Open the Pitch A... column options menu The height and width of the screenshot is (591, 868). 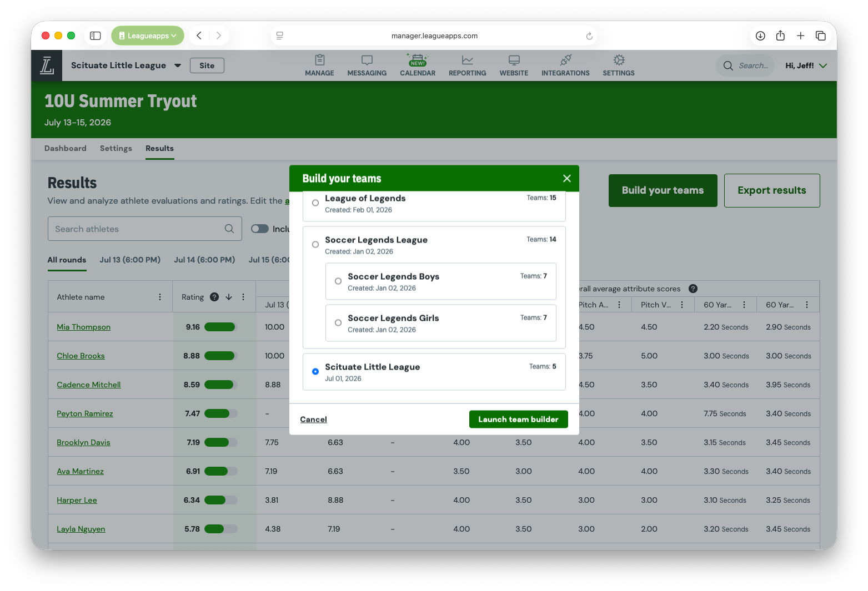point(619,305)
